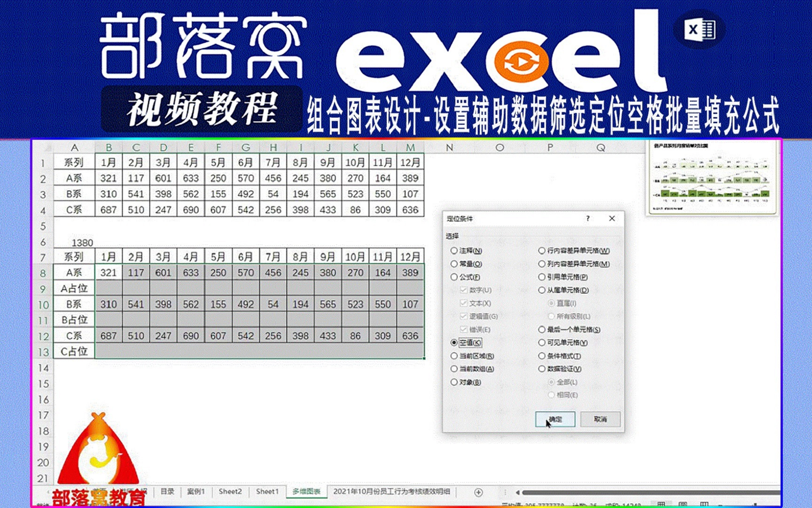This screenshot has height=508, width=812.
Task: Click cell B4 containing 687
Action: 109,210
